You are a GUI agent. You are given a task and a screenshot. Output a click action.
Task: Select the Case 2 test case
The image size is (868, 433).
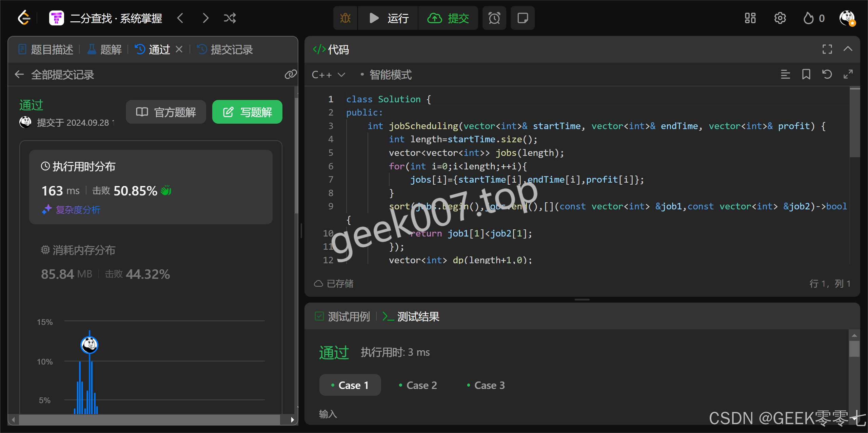pyautogui.click(x=418, y=385)
